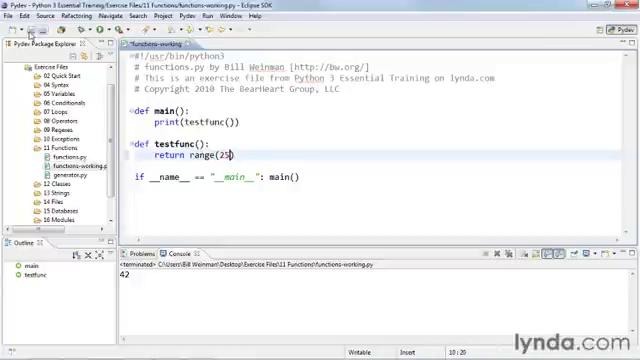Open the Source menu
Image resolution: width=640 pixels, height=360 pixels.
[45, 16]
